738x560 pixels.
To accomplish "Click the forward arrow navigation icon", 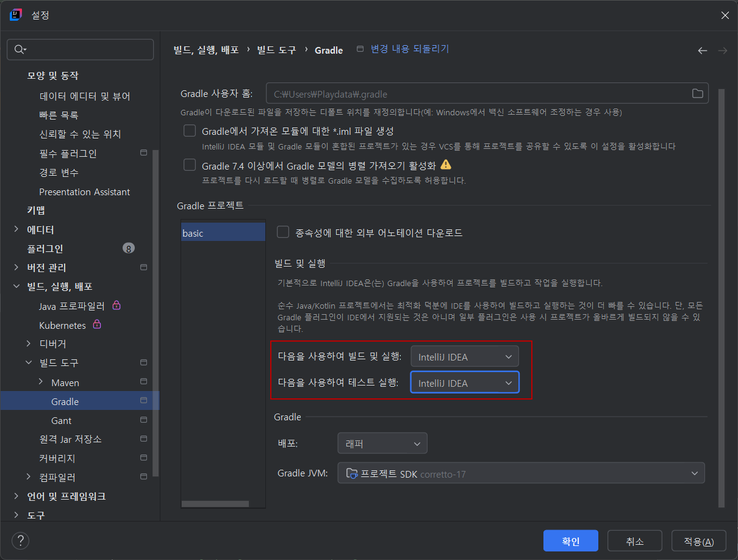I will [723, 51].
